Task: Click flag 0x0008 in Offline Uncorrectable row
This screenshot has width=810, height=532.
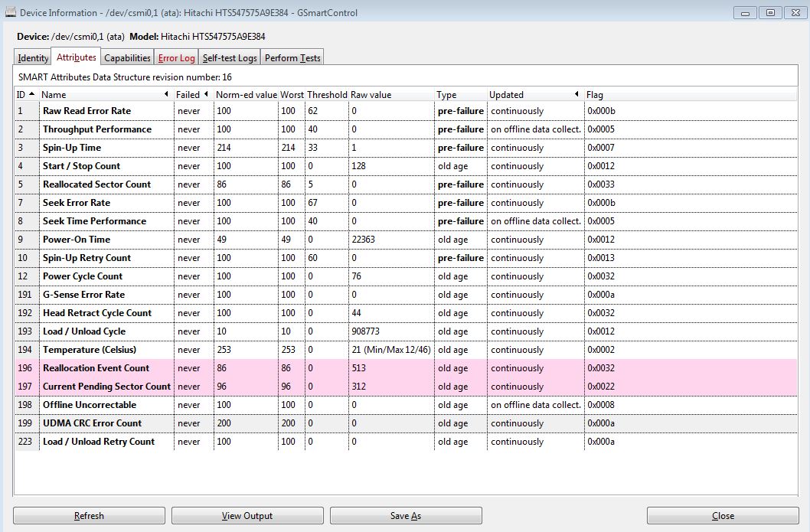Action: pyautogui.click(x=601, y=405)
